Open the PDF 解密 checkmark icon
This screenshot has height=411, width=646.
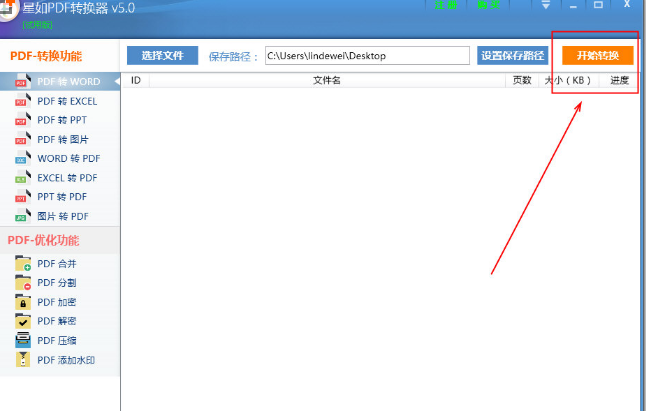23,321
